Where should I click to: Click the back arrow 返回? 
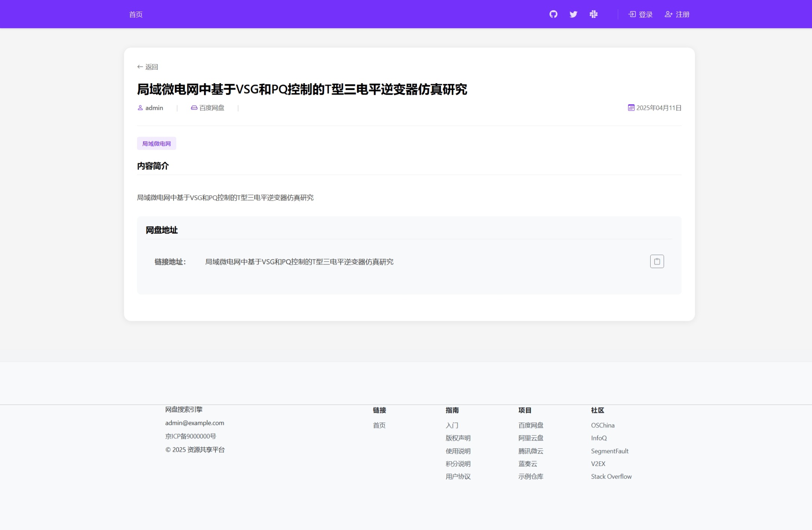(148, 67)
